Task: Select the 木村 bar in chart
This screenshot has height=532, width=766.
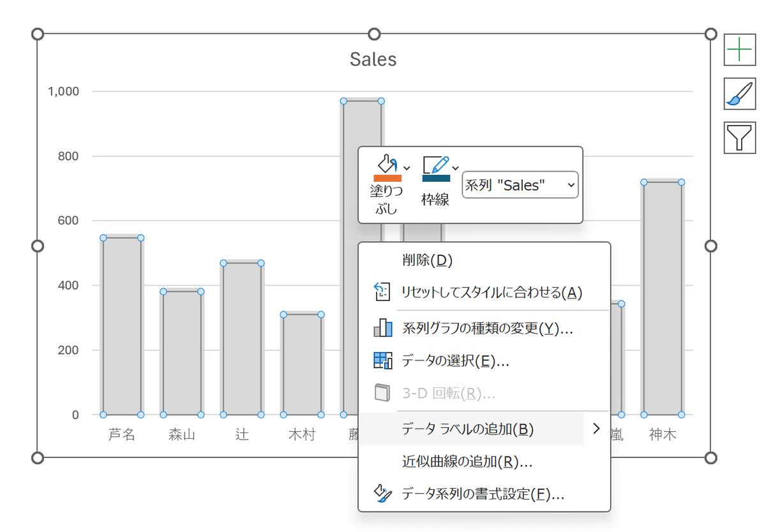Action: 302,364
